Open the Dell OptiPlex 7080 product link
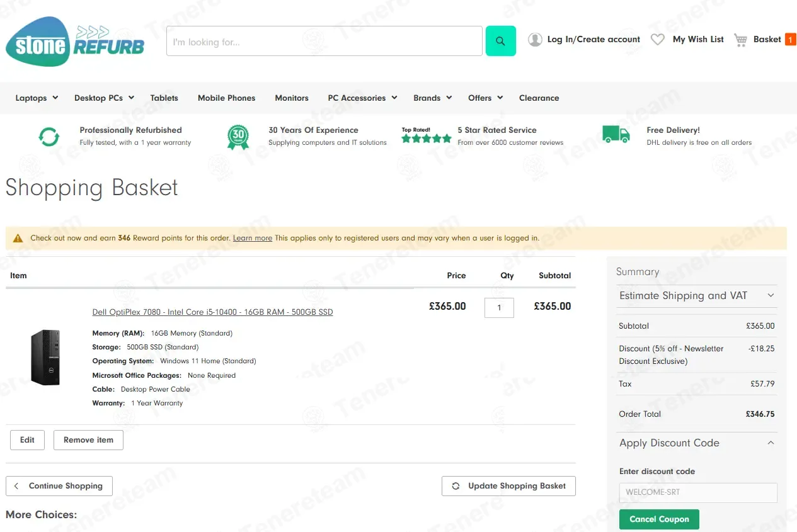Viewport: 797px width, 532px height. 212,312
